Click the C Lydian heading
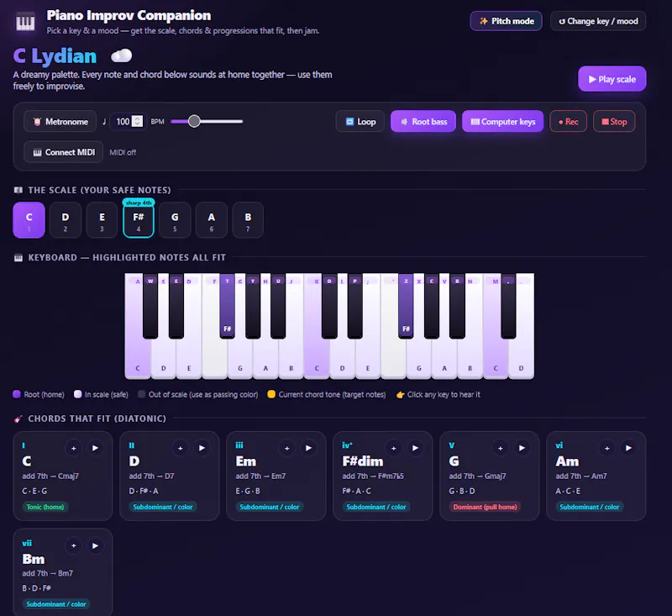 click(55, 56)
